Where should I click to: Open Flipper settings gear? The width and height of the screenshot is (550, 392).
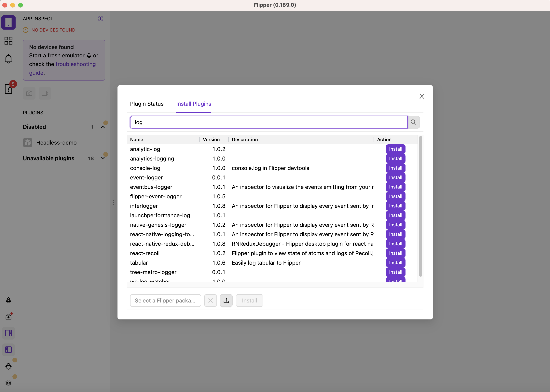pyautogui.click(x=9, y=383)
